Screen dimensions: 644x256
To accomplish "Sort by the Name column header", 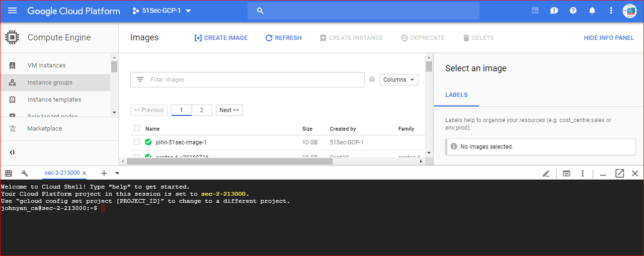I will coord(152,129).
